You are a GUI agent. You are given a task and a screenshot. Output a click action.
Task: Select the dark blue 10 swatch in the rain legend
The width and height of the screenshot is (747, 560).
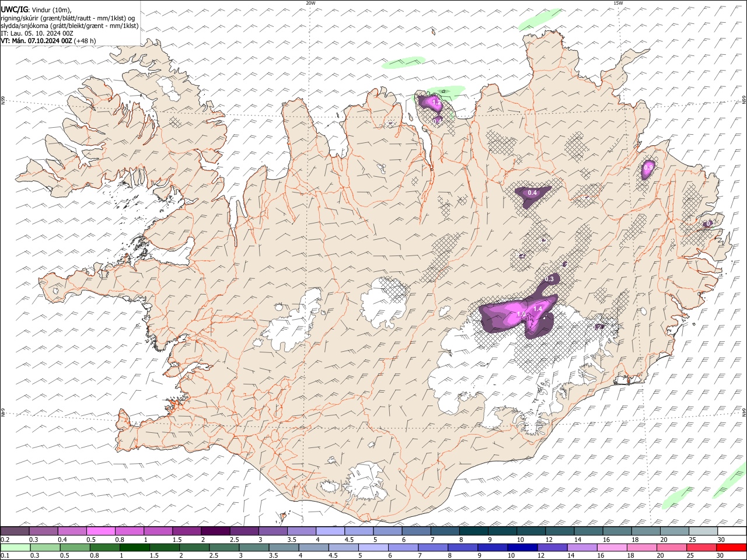tap(522, 547)
